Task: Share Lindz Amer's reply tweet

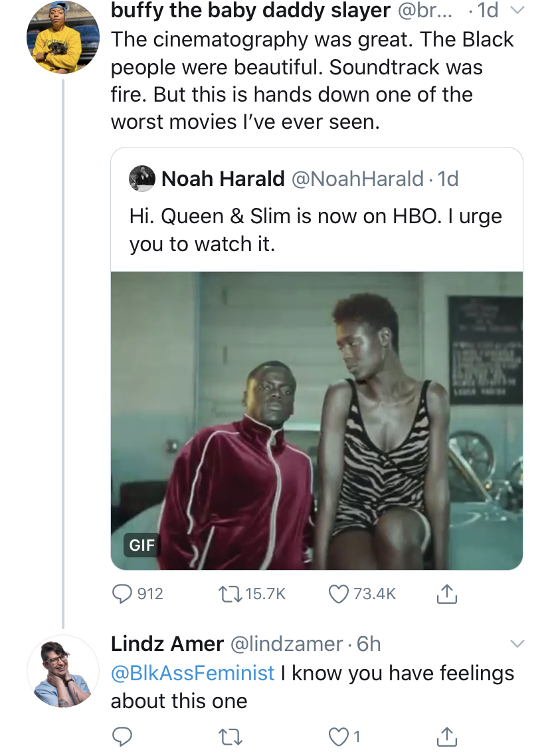Action: click(x=447, y=736)
